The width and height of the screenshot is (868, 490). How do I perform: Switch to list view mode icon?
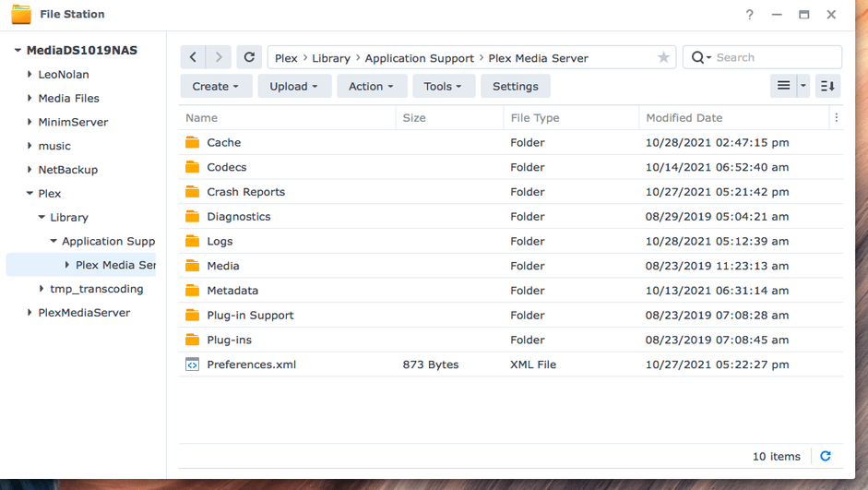click(783, 86)
